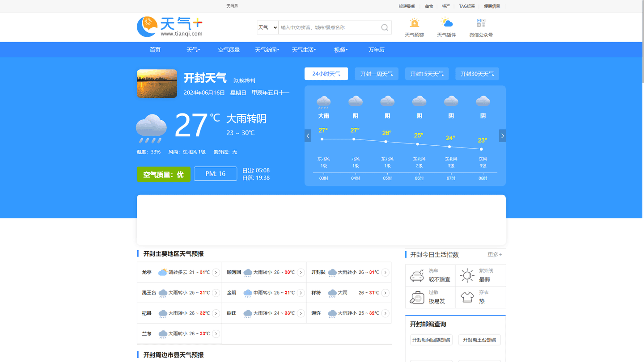Click the arrow button in 杞县 row
Image resolution: width=644 pixels, height=362 pixels.
click(x=216, y=313)
